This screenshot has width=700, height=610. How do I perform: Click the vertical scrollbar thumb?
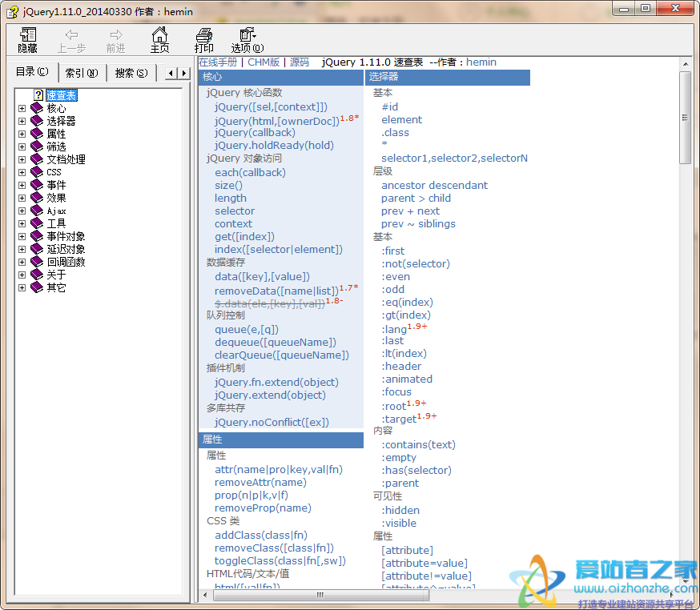pos(685,118)
